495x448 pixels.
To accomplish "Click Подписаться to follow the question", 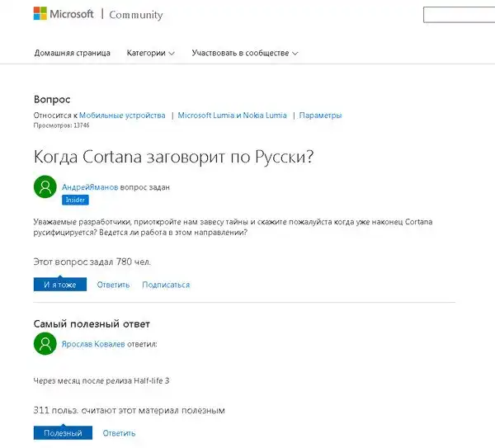I will tap(166, 285).
